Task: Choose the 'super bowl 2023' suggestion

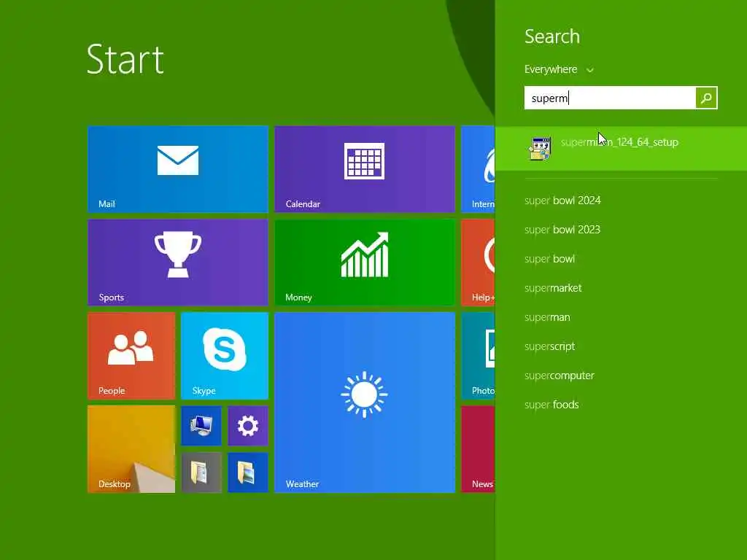Action: pos(562,230)
